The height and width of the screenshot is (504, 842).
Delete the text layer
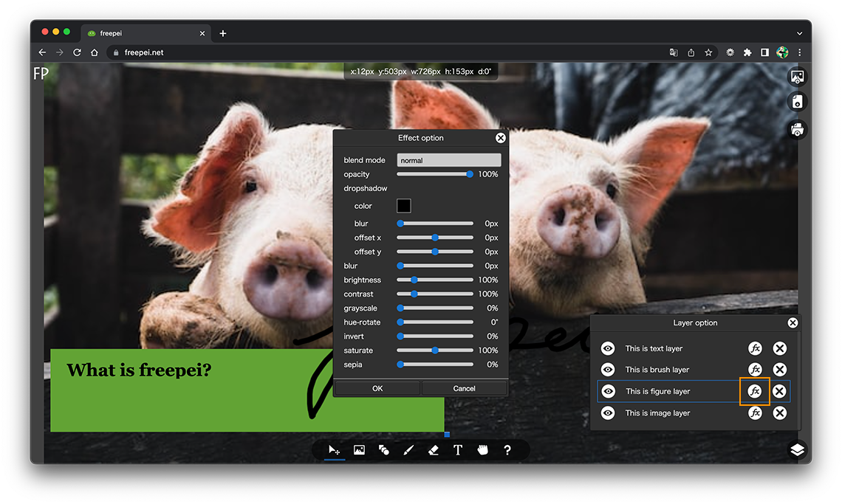point(780,348)
